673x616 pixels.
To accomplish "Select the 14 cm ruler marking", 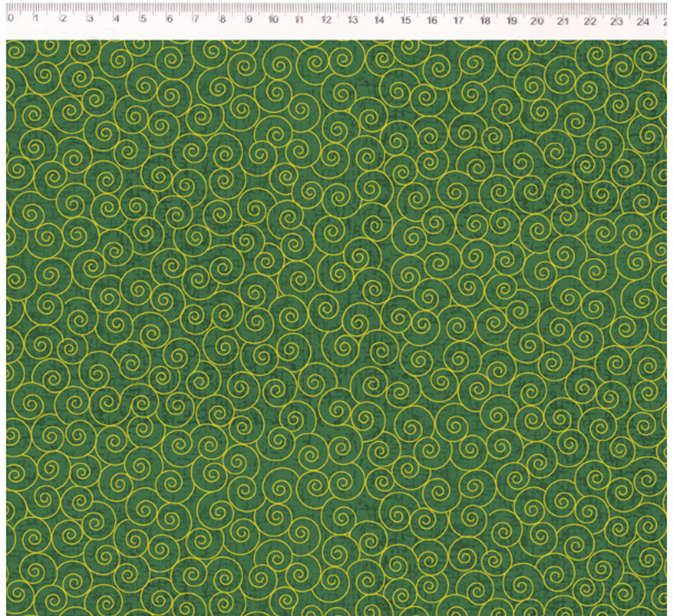I will click(379, 20).
